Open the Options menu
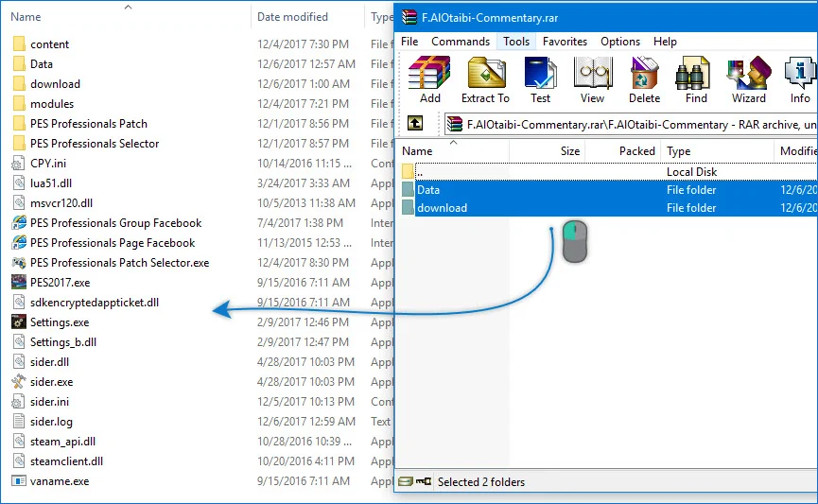The height and width of the screenshot is (504, 818). click(x=620, y=42)
